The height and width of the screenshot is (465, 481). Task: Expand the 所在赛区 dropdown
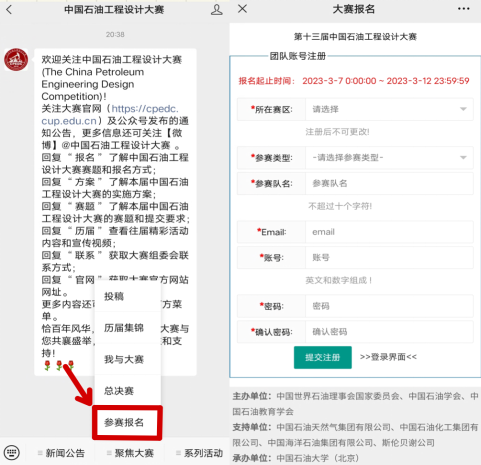click(389, 109)
